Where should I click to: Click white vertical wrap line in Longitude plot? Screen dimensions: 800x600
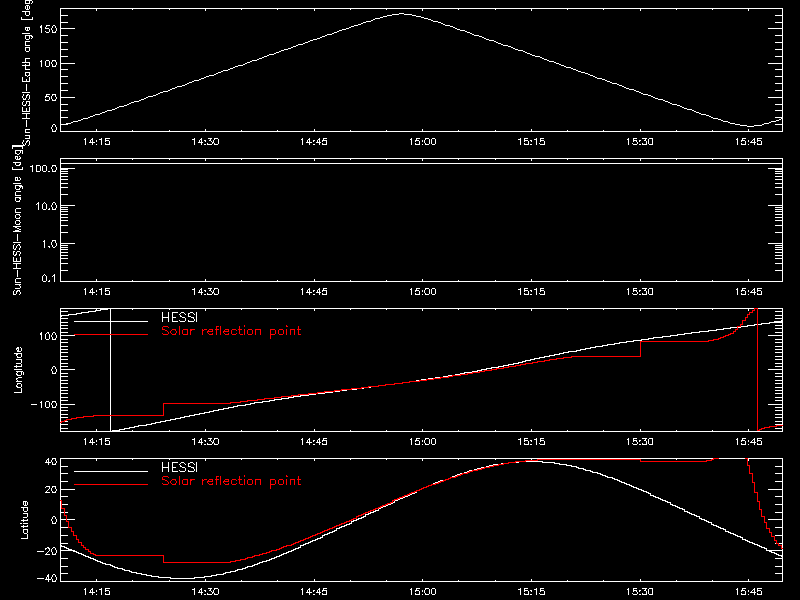[110, 370]
